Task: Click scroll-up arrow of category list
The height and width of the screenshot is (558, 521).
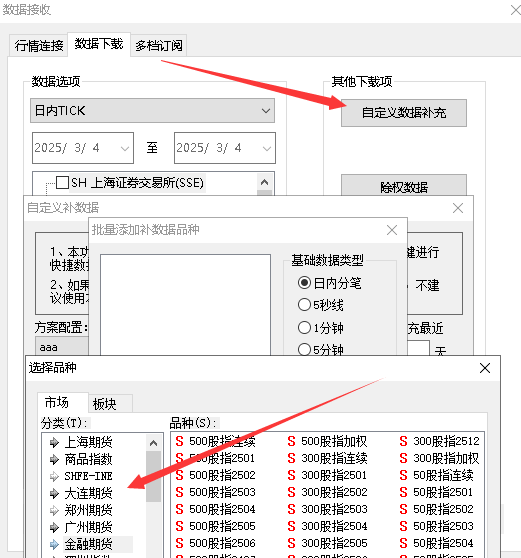Action: pos(153,443)
